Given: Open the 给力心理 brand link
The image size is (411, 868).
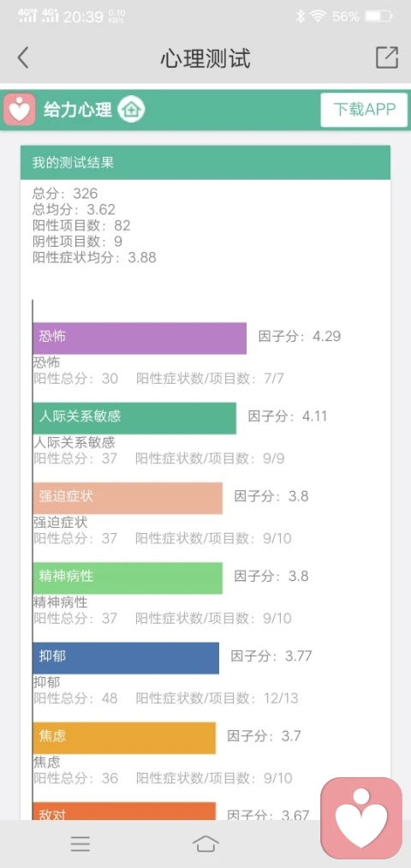Looking at the screenshot, I should click(77, 110).
